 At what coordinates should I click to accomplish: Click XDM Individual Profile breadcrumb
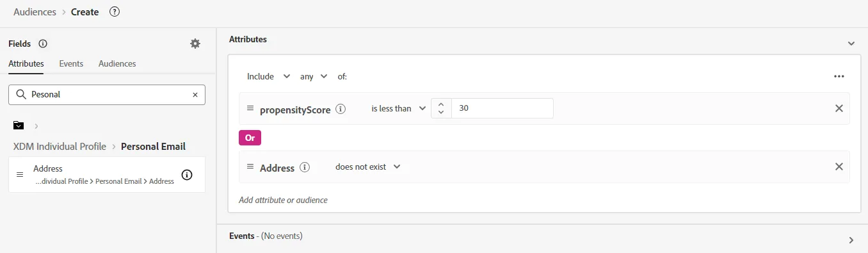tap(60, 146)
